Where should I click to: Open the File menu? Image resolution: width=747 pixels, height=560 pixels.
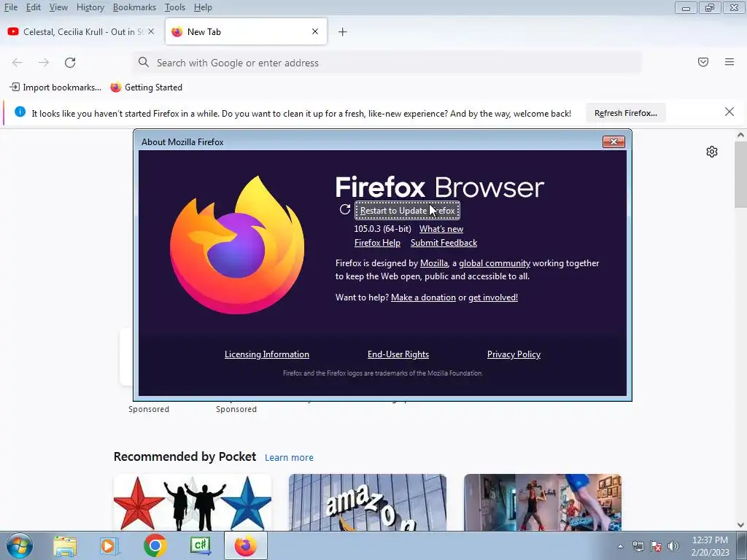[x=11, y=7]
